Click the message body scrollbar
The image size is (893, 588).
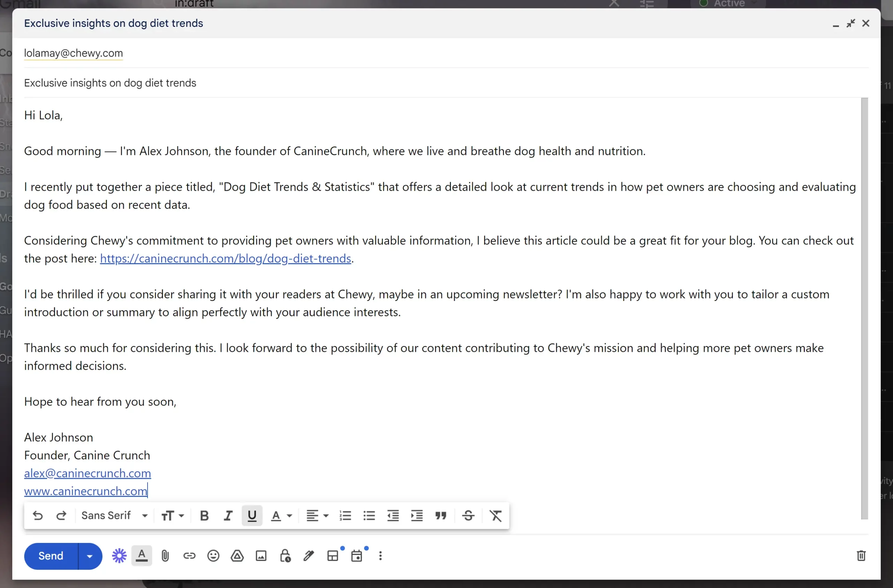coord(864,308)
